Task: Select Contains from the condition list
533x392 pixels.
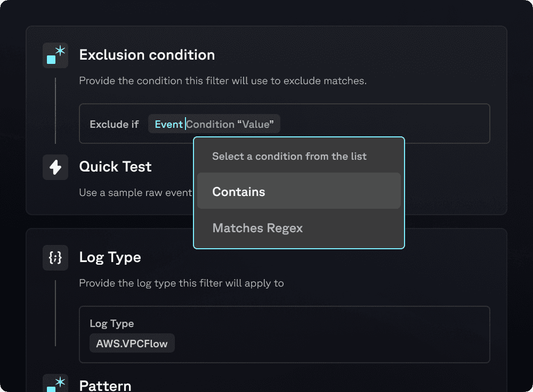Action: 298,192
